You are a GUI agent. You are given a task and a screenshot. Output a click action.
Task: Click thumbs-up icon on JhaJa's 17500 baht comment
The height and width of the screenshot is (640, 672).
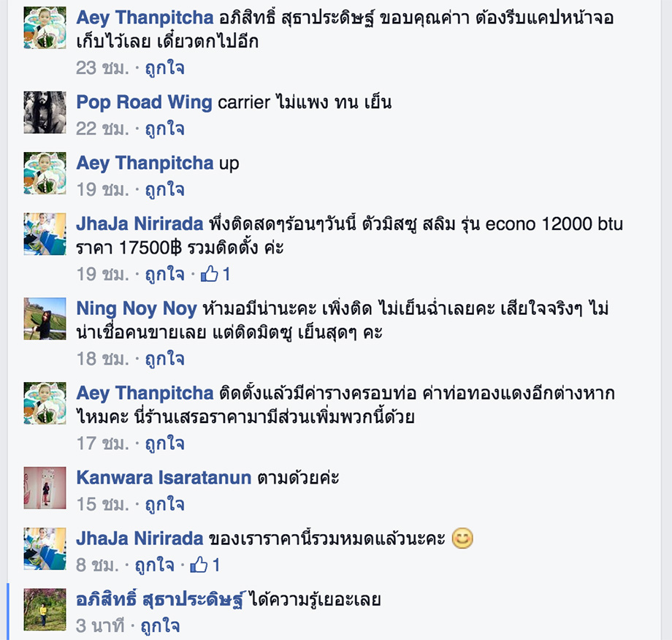click(x=210, y=273)
